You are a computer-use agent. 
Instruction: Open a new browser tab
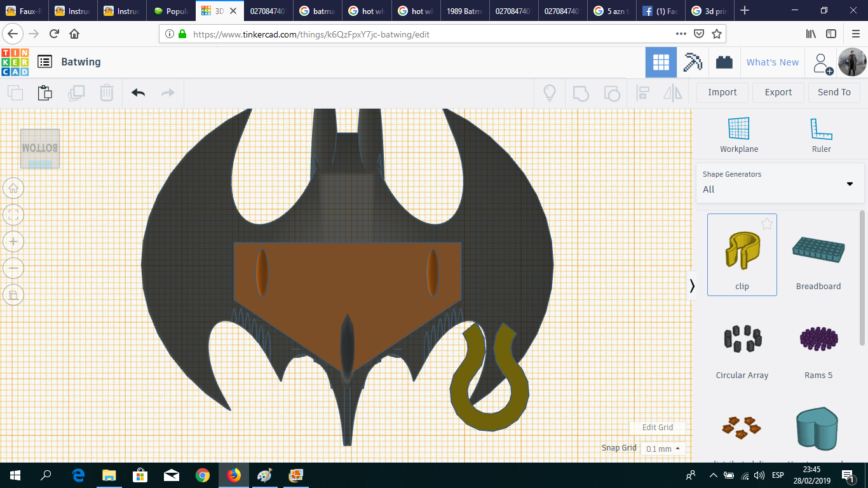(x=745, y=11)
